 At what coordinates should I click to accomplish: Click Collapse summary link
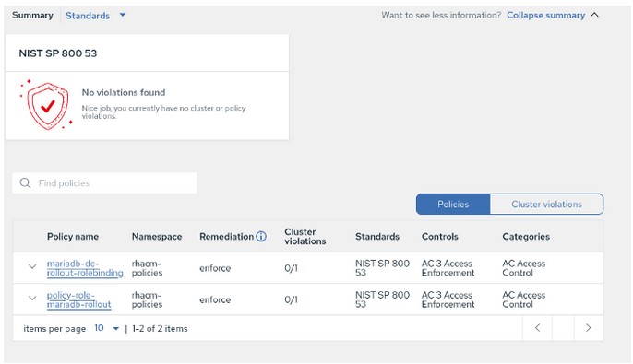(546, 15)
